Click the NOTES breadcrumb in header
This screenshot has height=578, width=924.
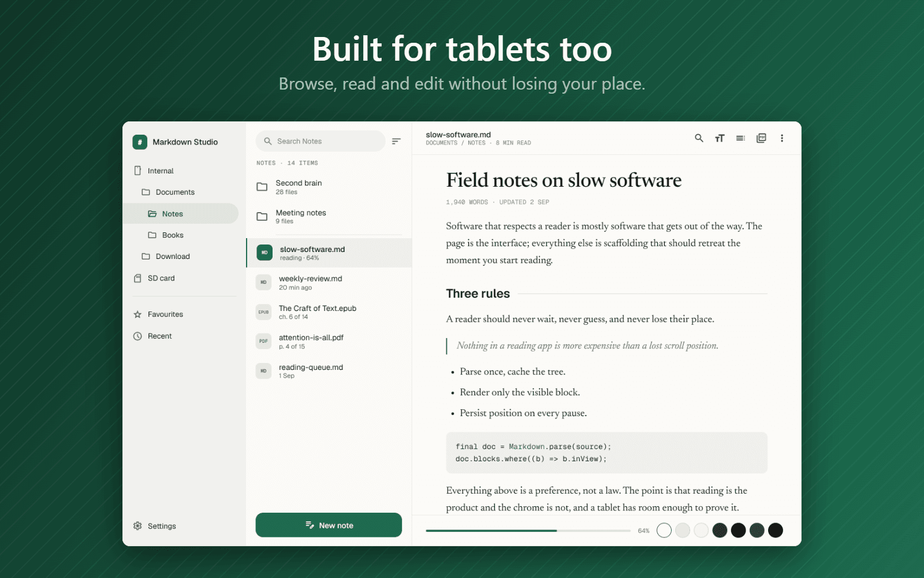coord(476,143)
